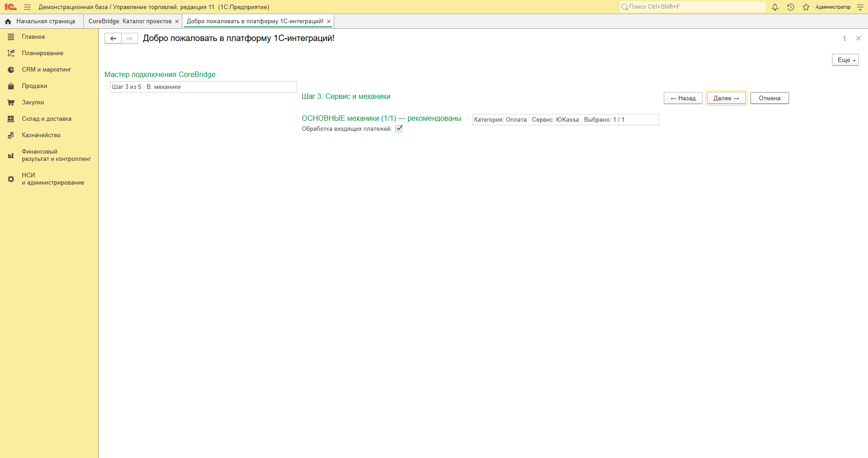
Task: Open the Администратор user menu
Action: [833, 7]
